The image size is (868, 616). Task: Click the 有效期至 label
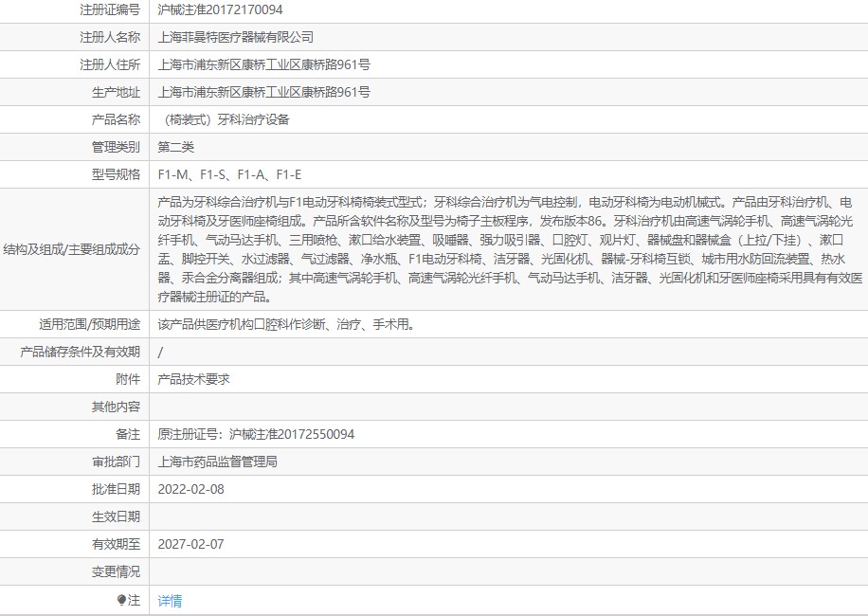[116, 544]
